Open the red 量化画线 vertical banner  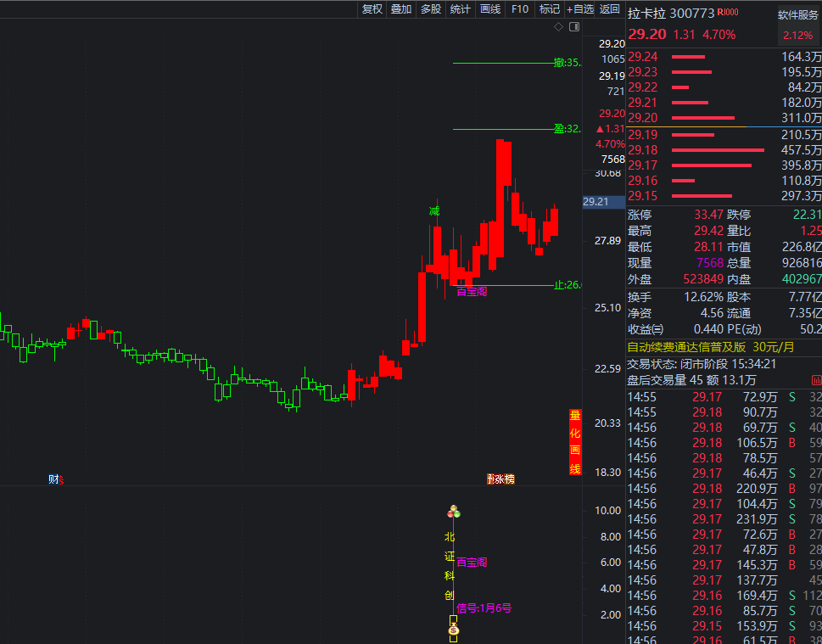click(575, 442)
